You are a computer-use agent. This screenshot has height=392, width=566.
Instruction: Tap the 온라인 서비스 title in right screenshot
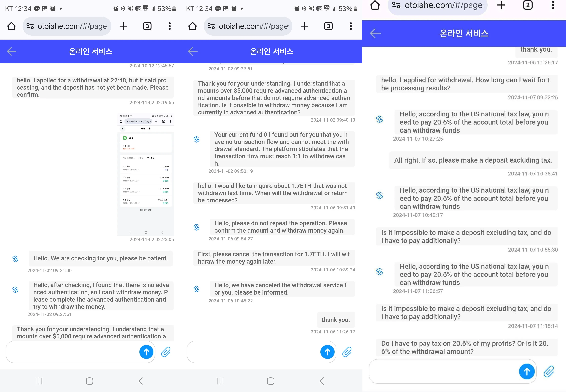[x=464, y=33]
